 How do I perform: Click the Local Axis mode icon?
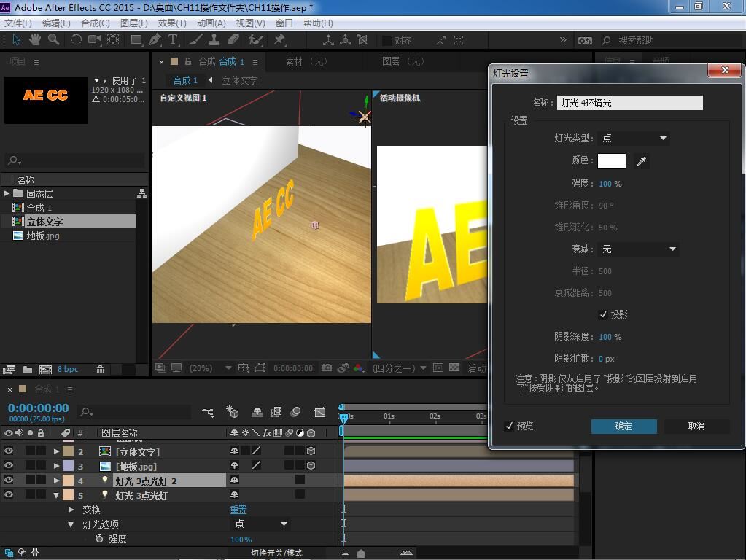[328, 40]
